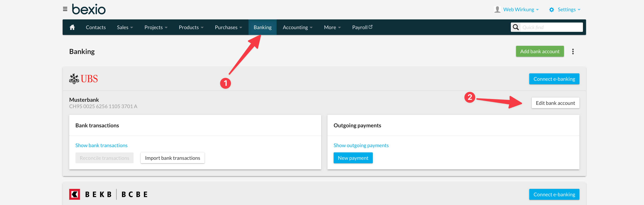Go to the home dashboard icon
Screen dimensions: 644x205
(72, 27)
